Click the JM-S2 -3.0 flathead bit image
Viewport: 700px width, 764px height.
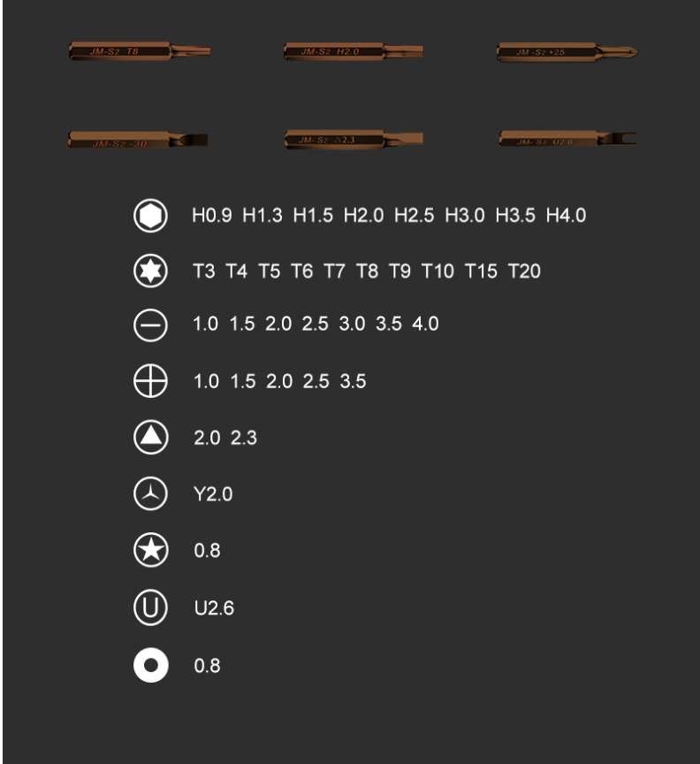tap(139, 140)
